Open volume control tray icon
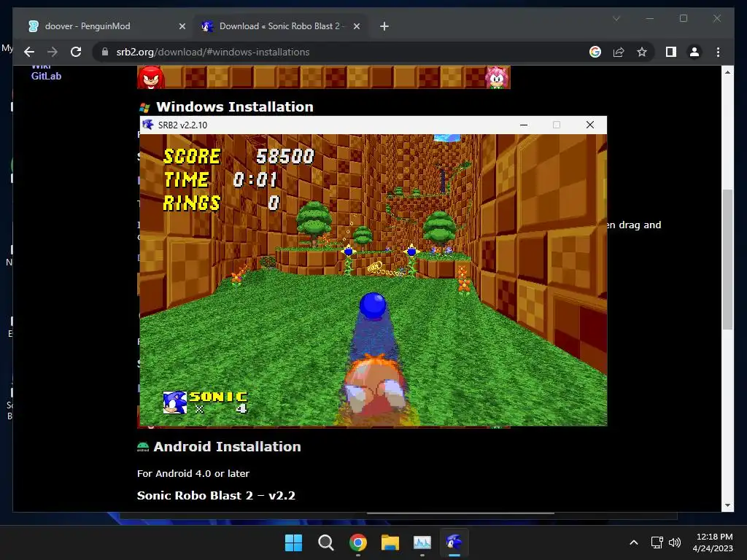Viewport: 747px width, 560px height. 675,542
